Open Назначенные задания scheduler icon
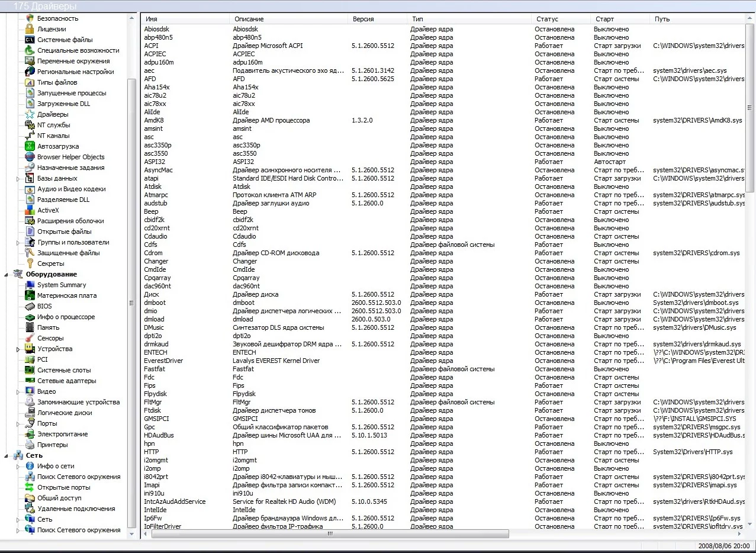Image resolution: width=756 pixels, height=553 pixels. click(x=30, y=168)
